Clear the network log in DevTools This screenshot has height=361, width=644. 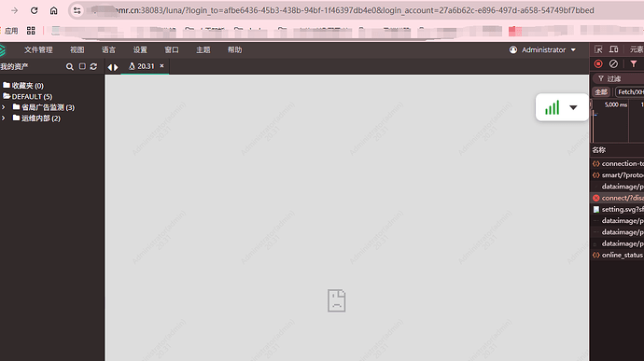pyautogui.click(x=613, y=64)
